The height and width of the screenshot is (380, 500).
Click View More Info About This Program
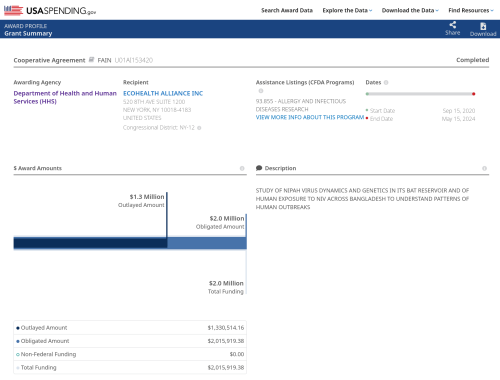(x=310, y=117)
